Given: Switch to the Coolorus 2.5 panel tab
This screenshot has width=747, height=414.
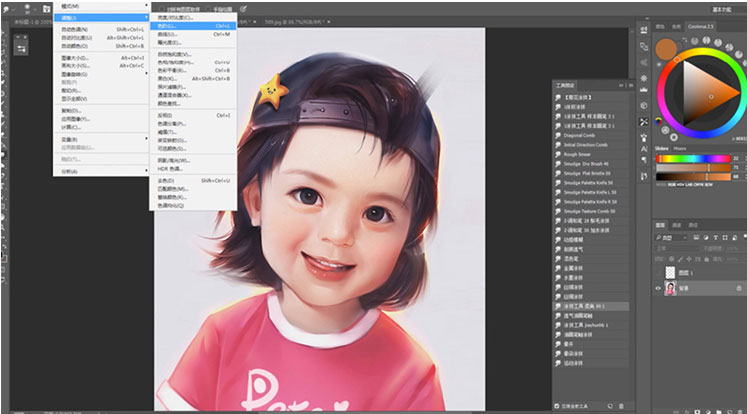Looking at the screenshot, I should 700,27.
